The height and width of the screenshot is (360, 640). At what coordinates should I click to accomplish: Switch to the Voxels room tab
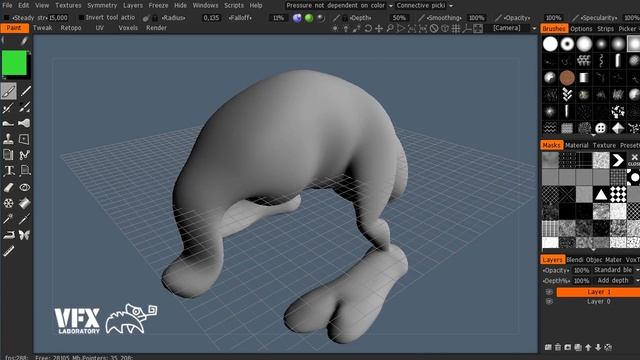(128, 28)
